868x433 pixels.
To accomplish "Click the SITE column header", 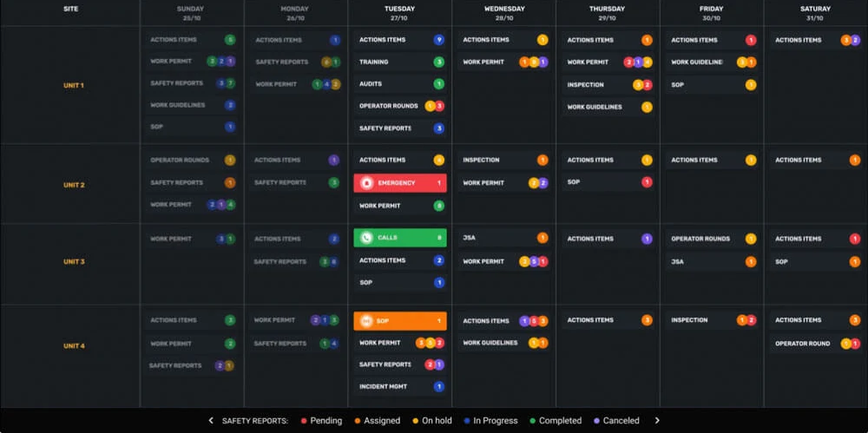I will 70,10.
